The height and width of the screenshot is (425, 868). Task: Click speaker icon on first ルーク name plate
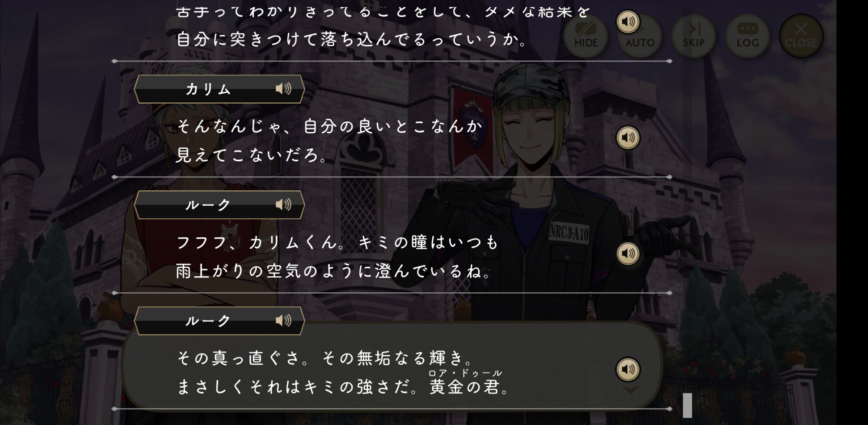[283, 205]
